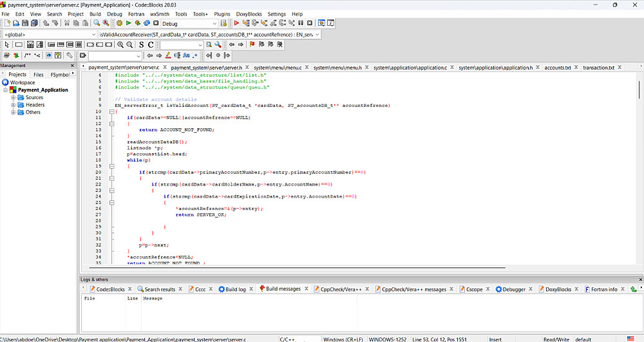Click the Find magnifier icon

(97, 23)
